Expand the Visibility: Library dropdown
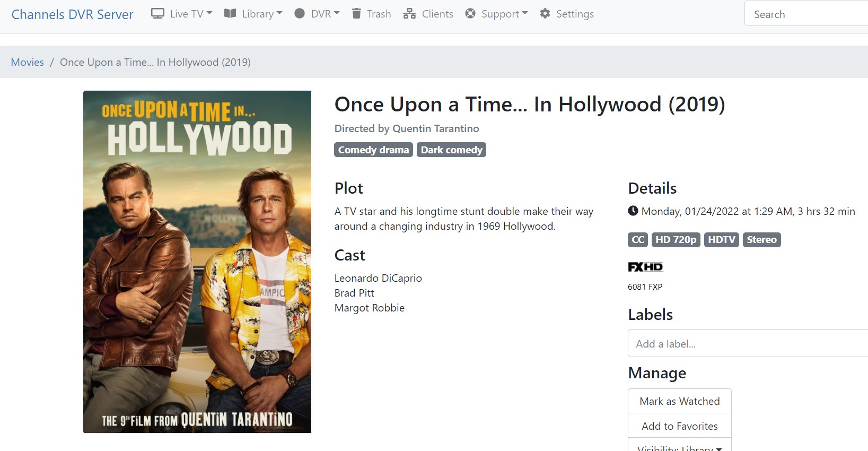 point(679,447)
